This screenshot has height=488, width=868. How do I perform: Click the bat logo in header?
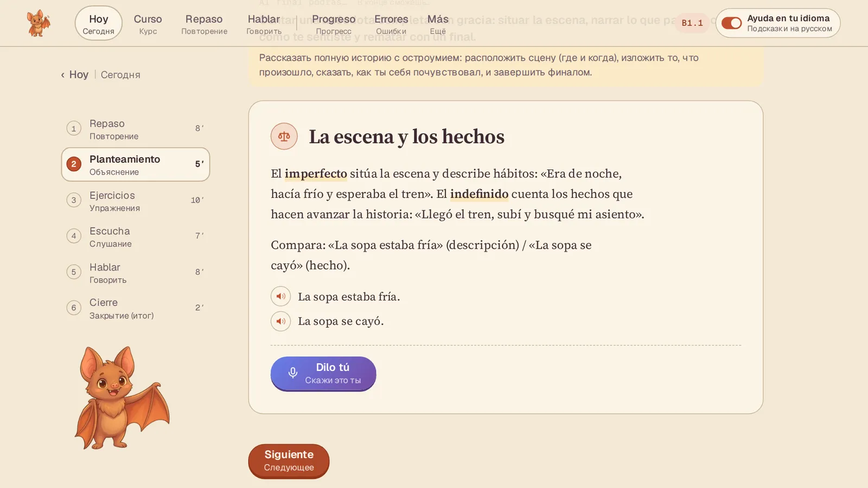(x=39, y=23)
